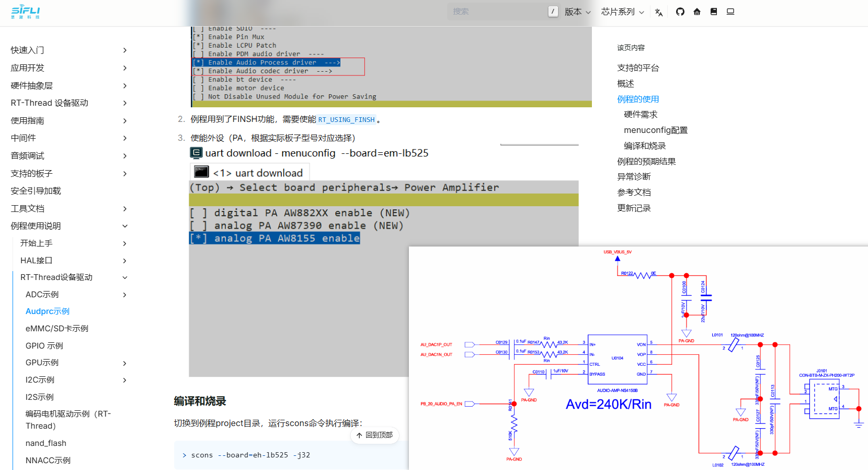Toggle analog PA AW8155 enable checkbox
868x470 pixels.
[x=198, y=238]
